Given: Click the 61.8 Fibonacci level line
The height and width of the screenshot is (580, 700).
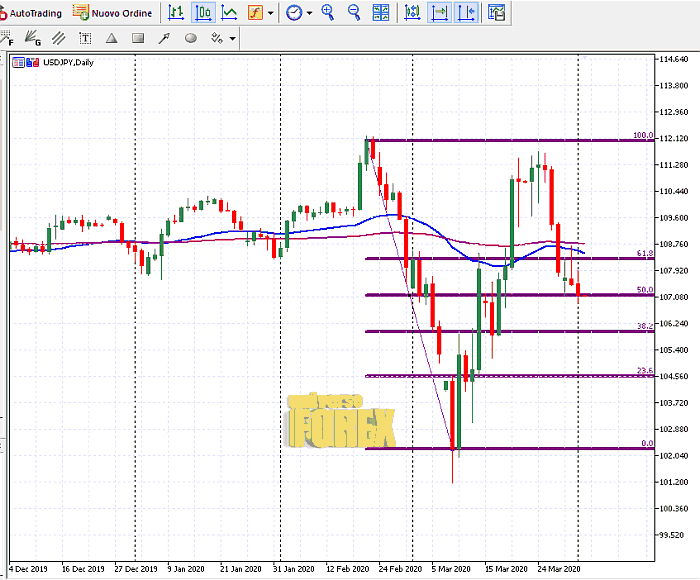Looking at the screenshot, I should pyautogui.click(x=500, y=259).
